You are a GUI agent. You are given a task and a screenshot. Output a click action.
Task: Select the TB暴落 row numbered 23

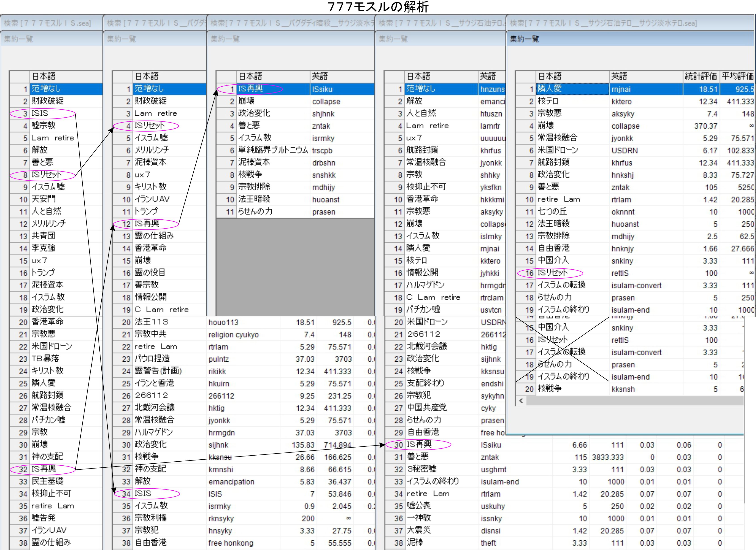45,359
